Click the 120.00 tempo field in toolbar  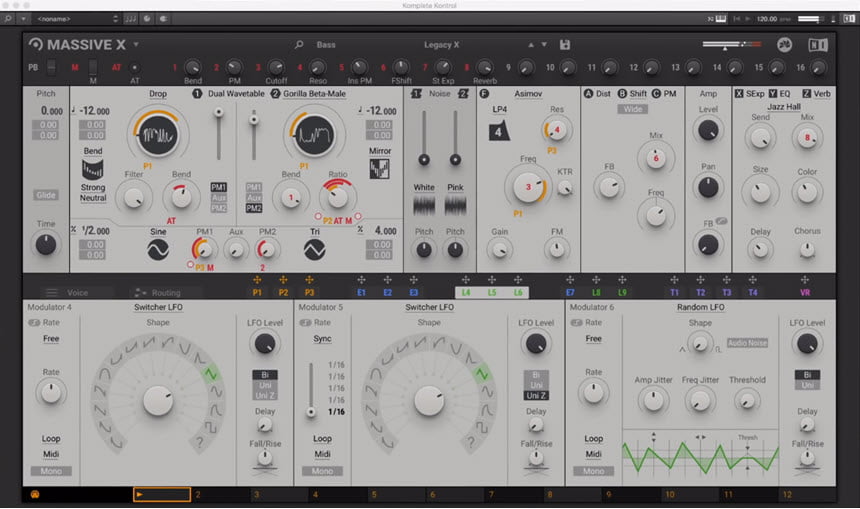[767, 19]
